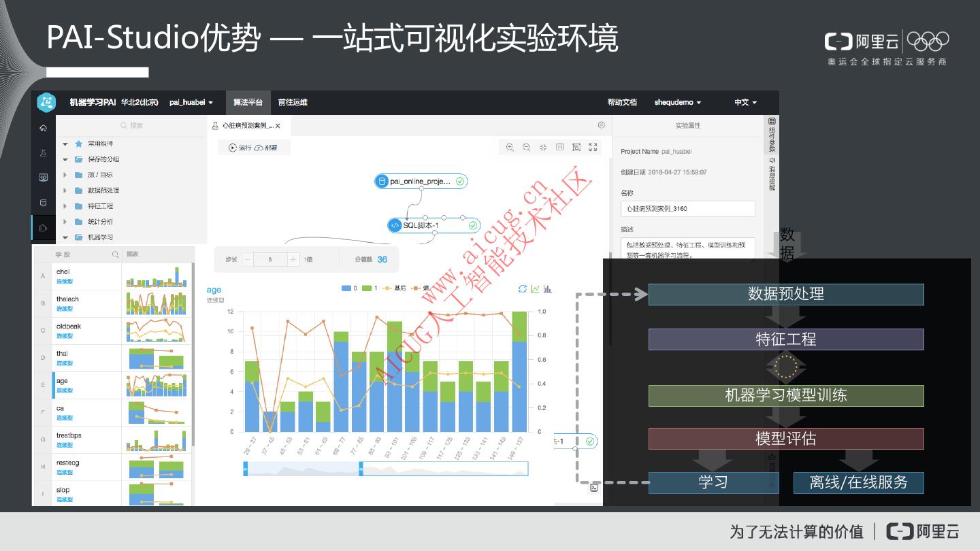The image size is (980, 551).
Task: Decrease the 步长 step value
Action: (248, 260)
